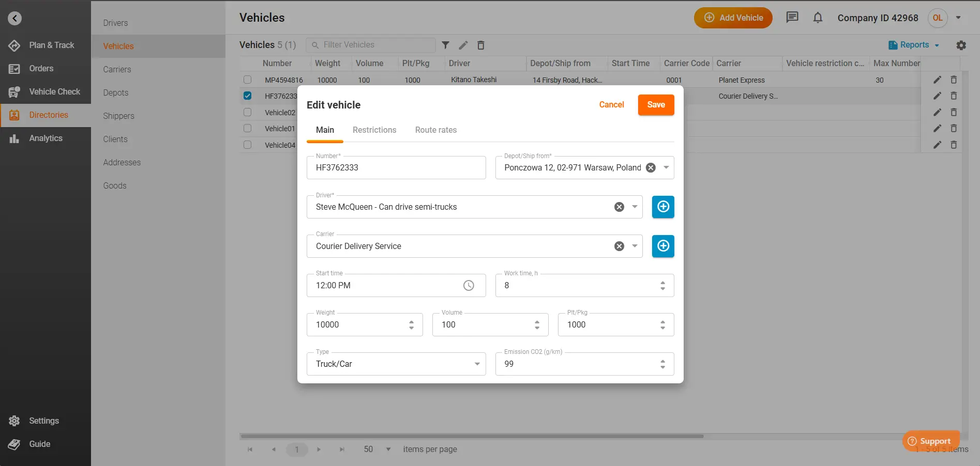The image size is (980, 466).
Task: Expand the Reports dropdown
Action: point(913,45)
